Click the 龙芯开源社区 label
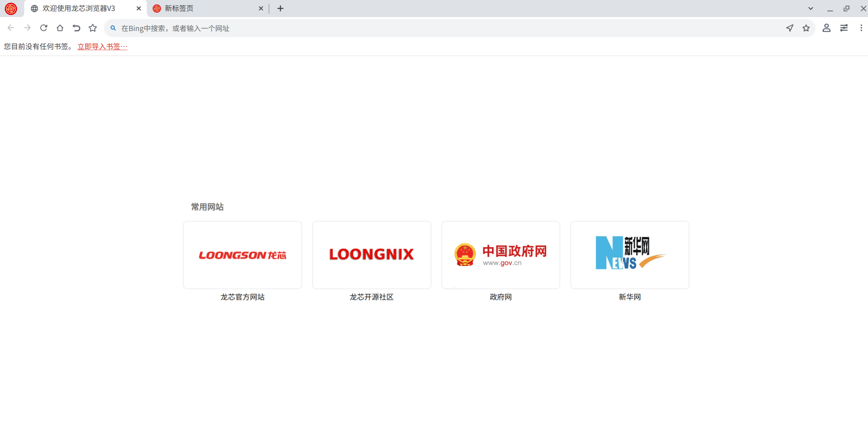868x439 pixels. [371, 297]
